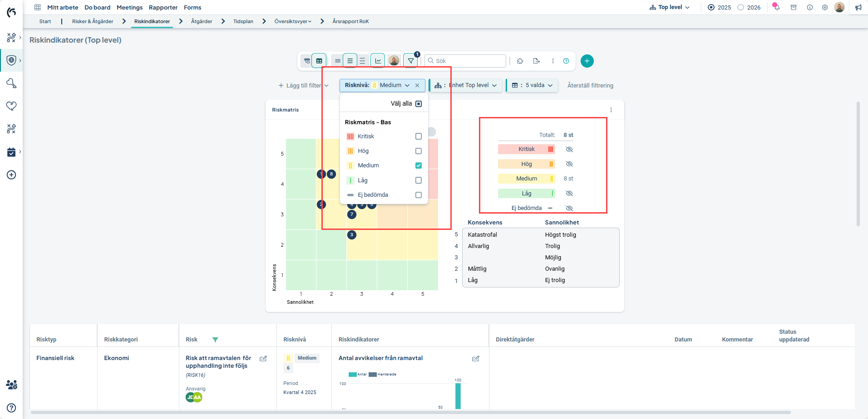The width and height of the screenshot is (868, 419).
Task: Open the archive box icon in header
Action: pyautogui.click(x=794, y=7)
